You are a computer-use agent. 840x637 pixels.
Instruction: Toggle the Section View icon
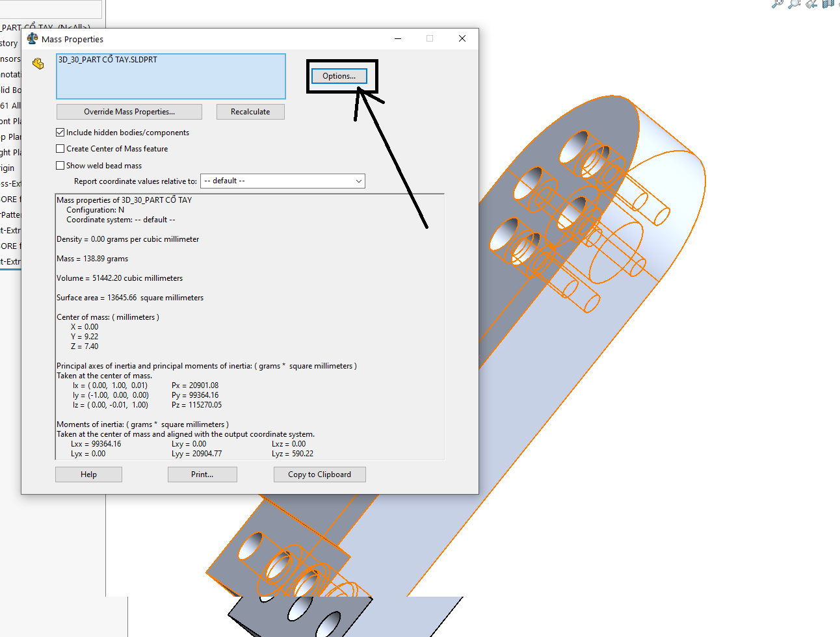[828, 4]
